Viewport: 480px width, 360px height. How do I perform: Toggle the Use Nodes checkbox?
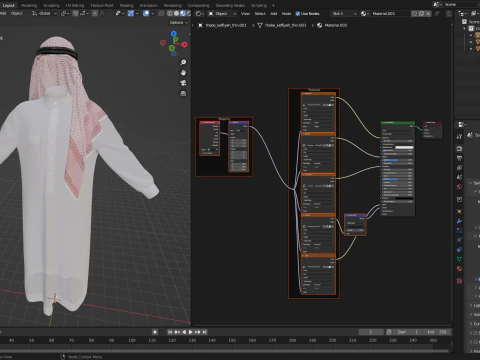[298, 14]
